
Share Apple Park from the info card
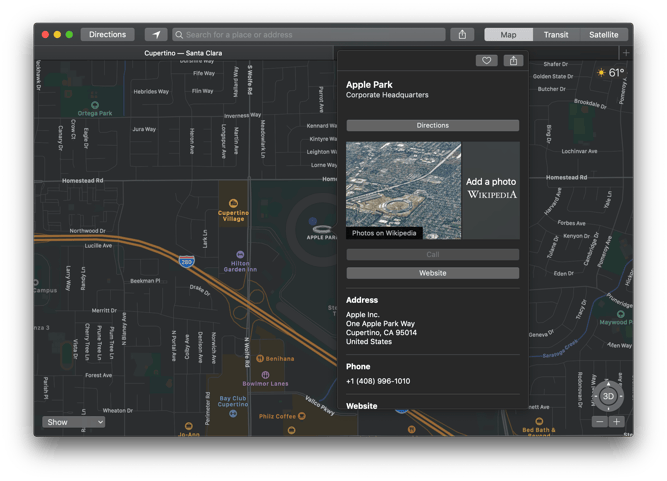[x=513, y=60]
